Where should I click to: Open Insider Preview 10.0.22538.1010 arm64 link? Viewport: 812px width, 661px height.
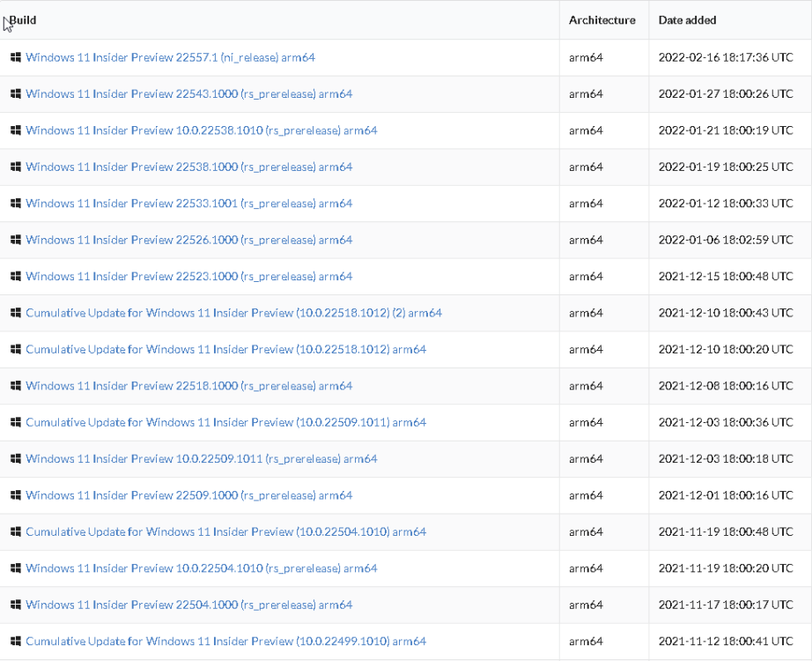202,130
